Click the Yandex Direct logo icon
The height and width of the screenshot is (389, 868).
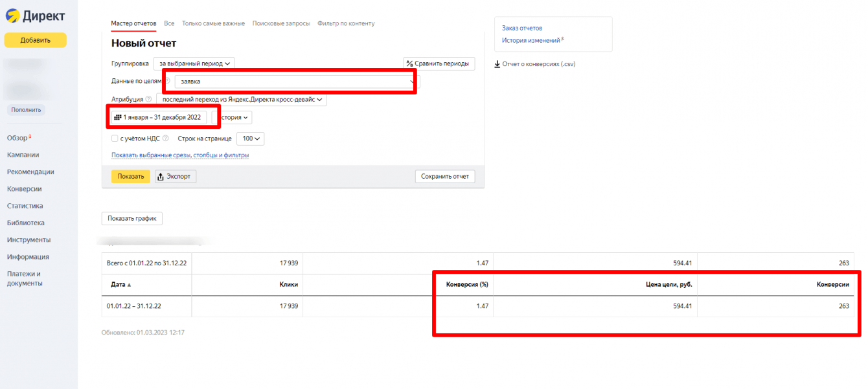tap(12, 16)
